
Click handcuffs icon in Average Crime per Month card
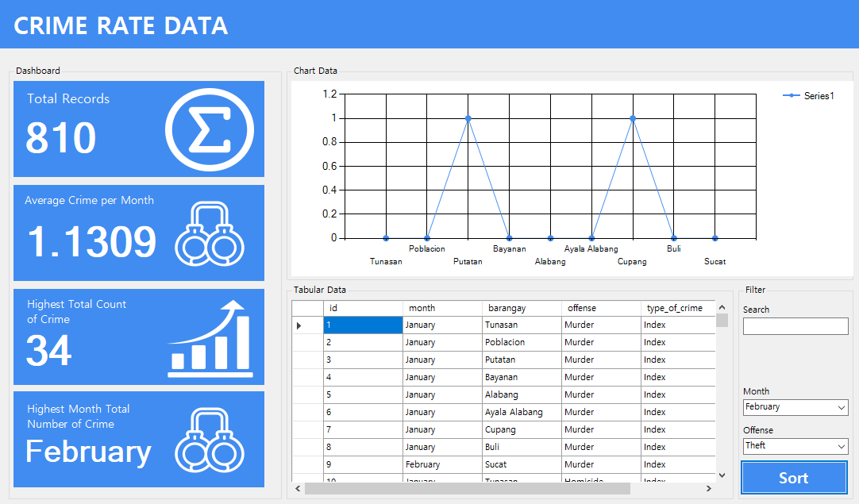click(210, 234)
